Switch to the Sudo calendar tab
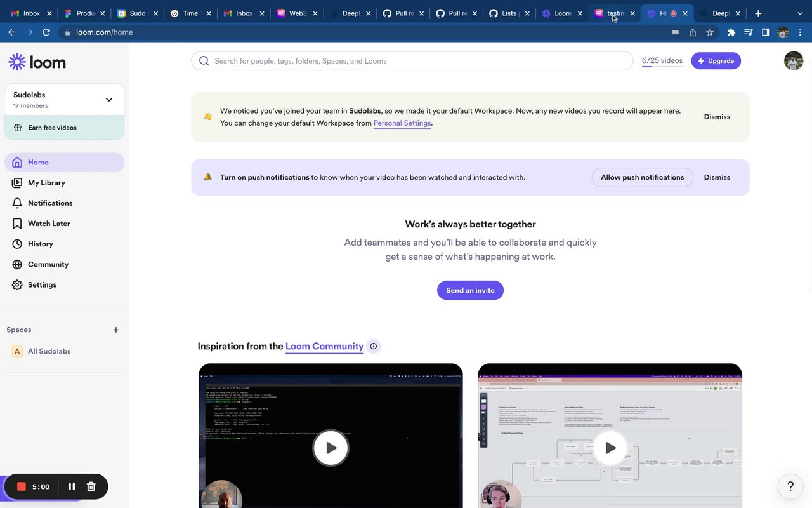The image size is (812, 508). pyautogui.click(x=137, y=13)
